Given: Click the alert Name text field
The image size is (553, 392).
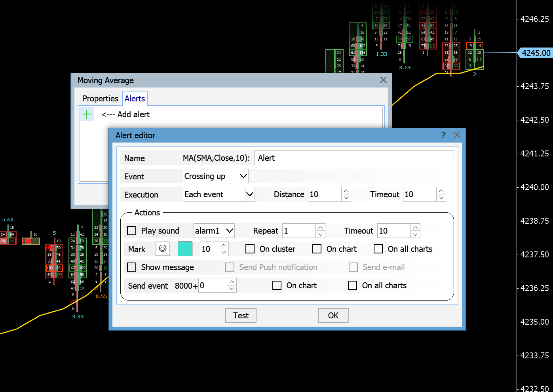Looking at the screenshot, I should point(353,158).
